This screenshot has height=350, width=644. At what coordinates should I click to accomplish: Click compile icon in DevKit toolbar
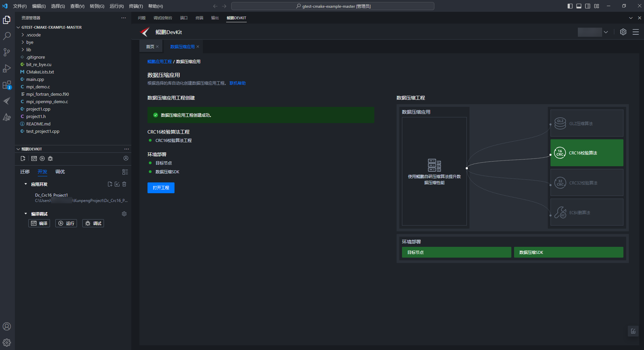coord(34,158)
